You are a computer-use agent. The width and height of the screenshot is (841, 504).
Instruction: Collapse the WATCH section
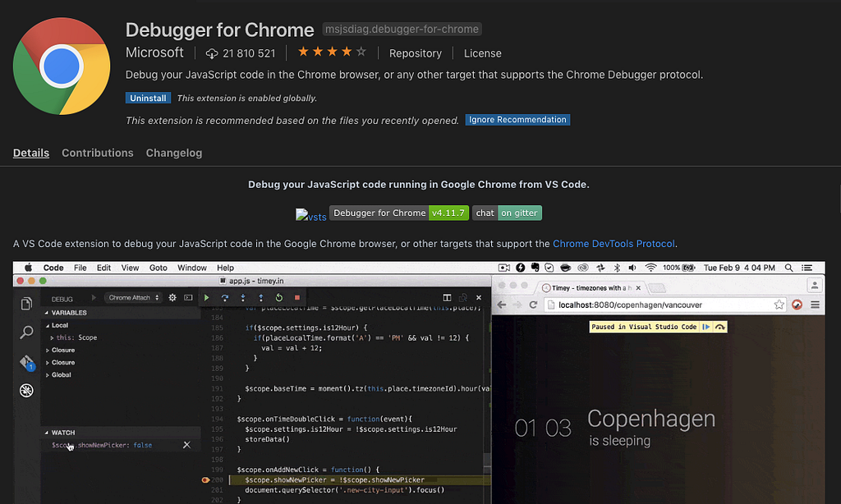point(60,433)
